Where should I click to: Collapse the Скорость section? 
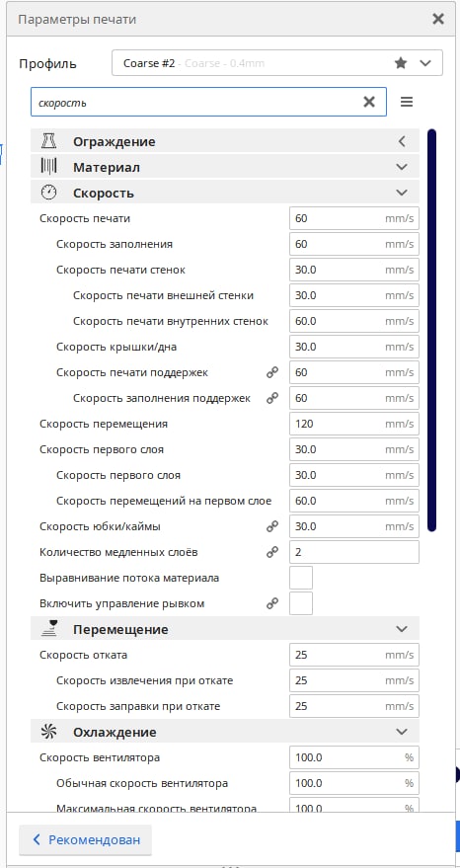(402, 194)
